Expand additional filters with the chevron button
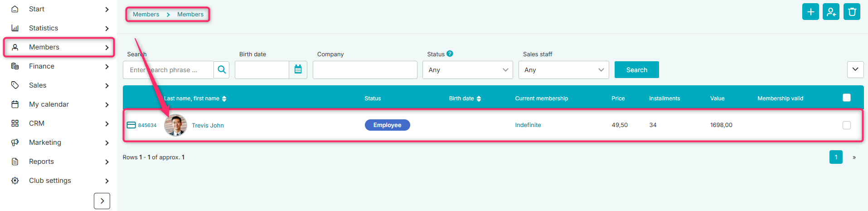Viewport: 868px width, 211px height. pos(855,69)
